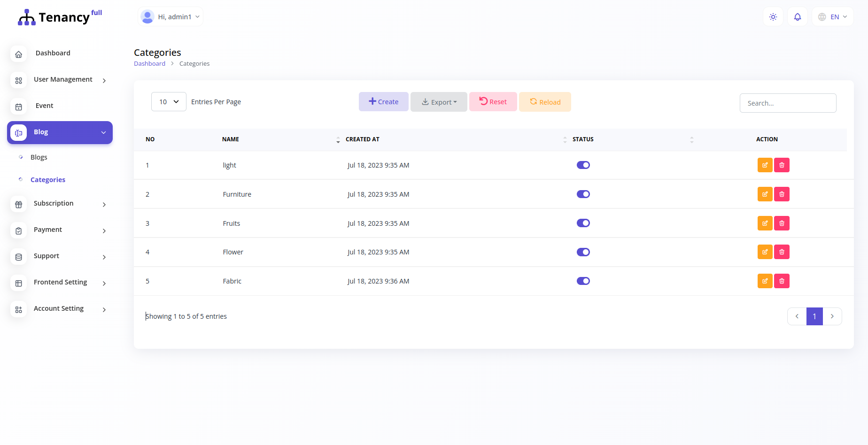Toggle the status for Flower category
Viewport: 868px width, 445px height.
click(583, 252)
